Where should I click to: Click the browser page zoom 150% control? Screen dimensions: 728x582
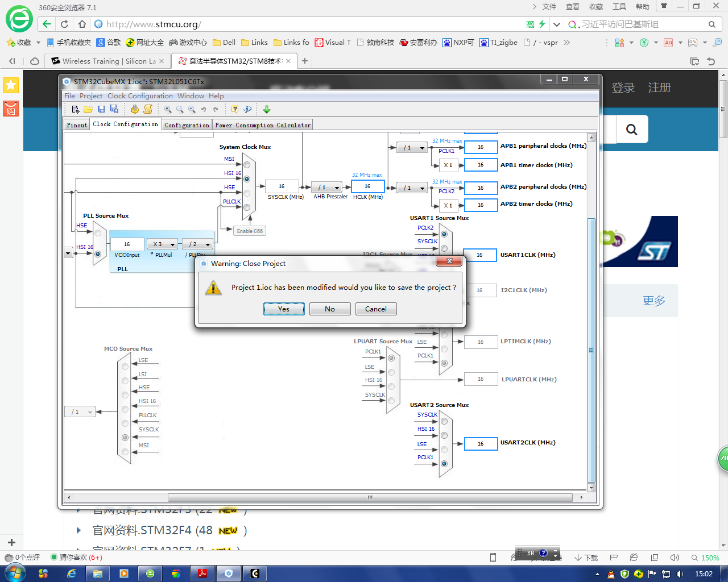(706, 558)
